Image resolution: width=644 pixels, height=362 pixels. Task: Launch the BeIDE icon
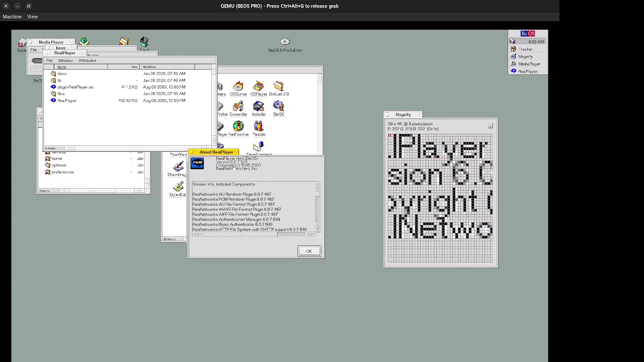tap(278, 107)
